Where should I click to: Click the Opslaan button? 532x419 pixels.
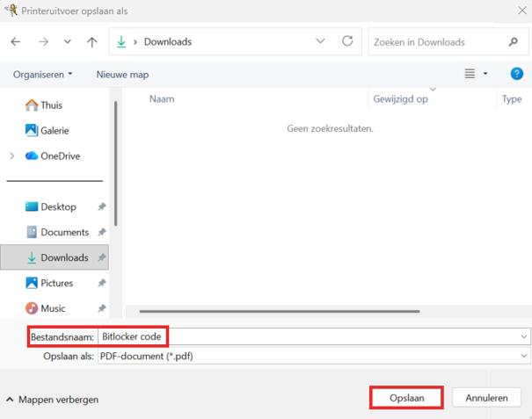pos(406,398)
